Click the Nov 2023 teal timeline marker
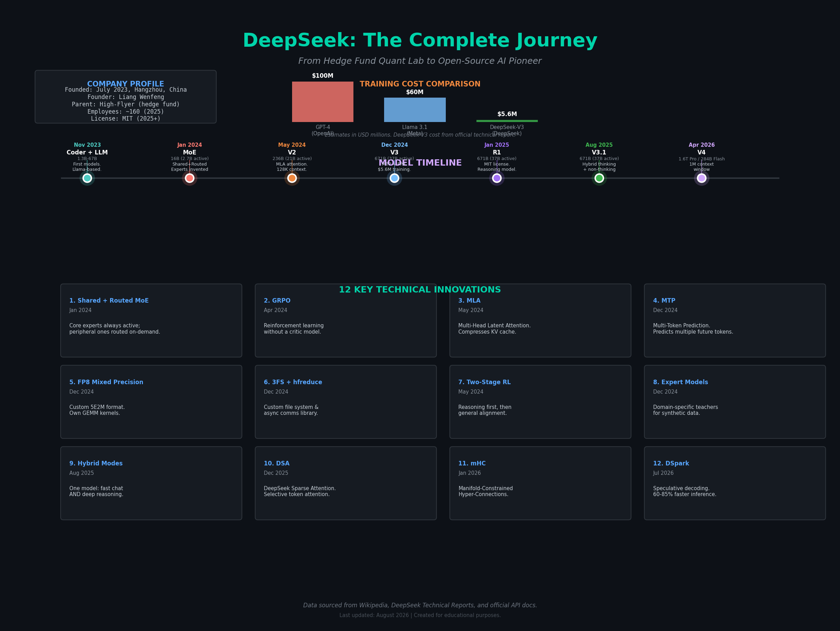The width and height of the screenshot is (840, 631). coord(87,178)
